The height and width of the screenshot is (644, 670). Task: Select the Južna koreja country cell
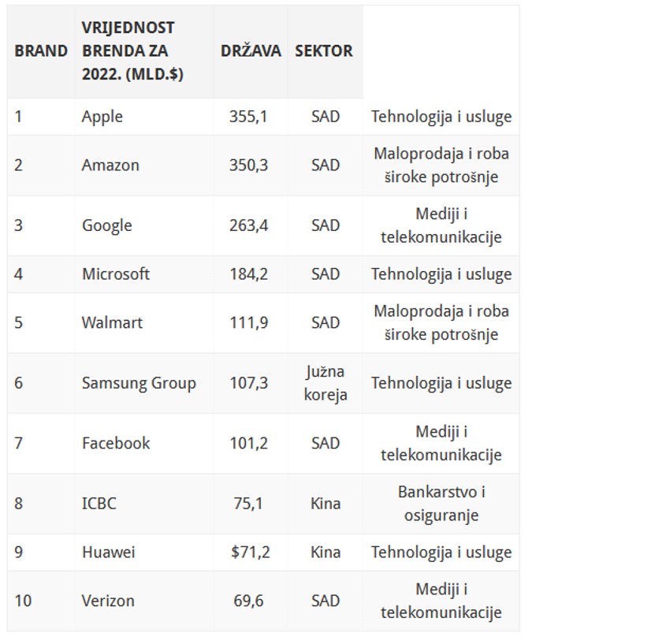(326, 383)
